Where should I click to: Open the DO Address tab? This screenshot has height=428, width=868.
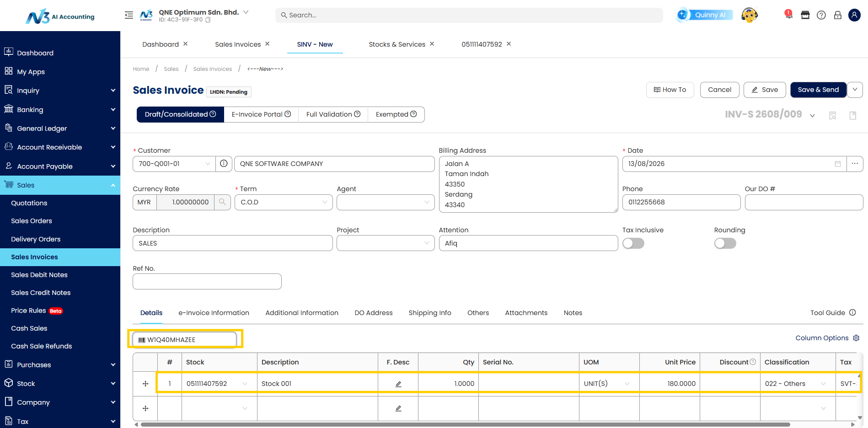(x=374, y=313)
